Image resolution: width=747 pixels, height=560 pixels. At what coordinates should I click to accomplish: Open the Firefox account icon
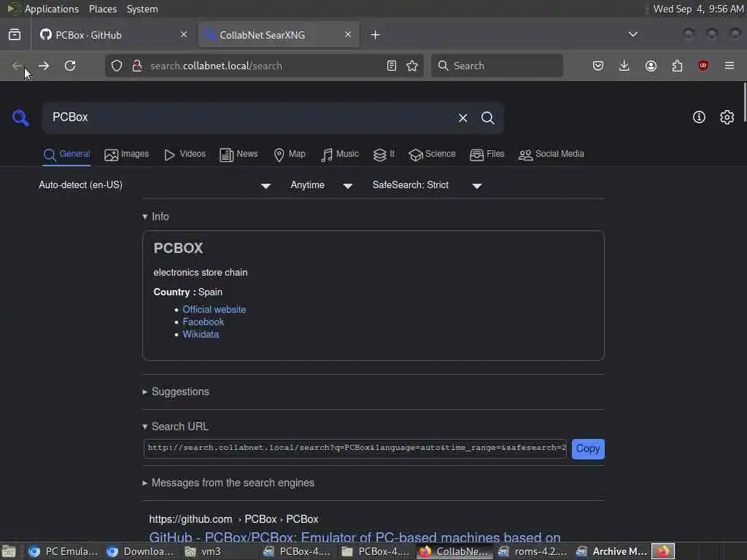(x=651, y=66)
